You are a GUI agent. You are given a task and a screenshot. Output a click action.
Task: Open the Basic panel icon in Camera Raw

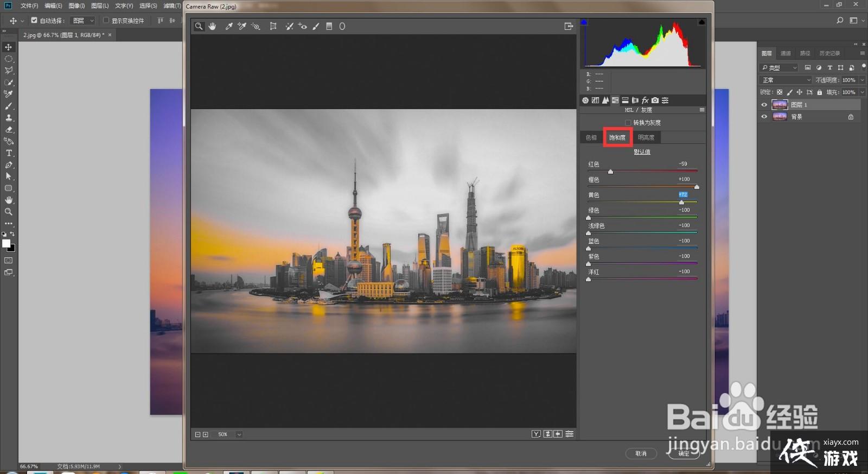(585, 100)
